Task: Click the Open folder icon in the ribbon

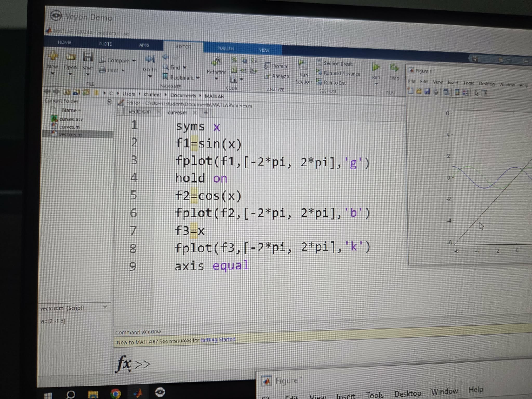Action: tap(70, 57)
